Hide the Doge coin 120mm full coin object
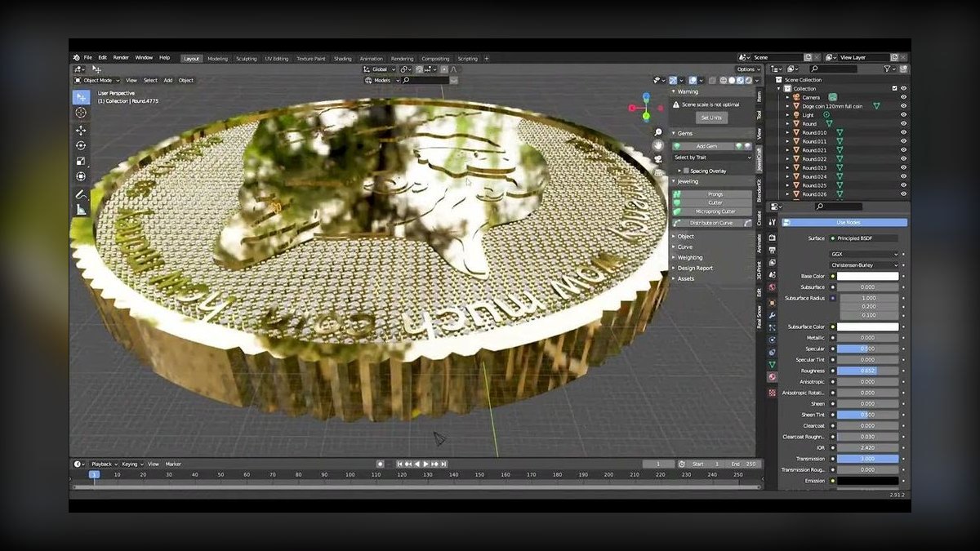Image resolution: width=980 pixels, height=551 pixels. coord(903,106)
